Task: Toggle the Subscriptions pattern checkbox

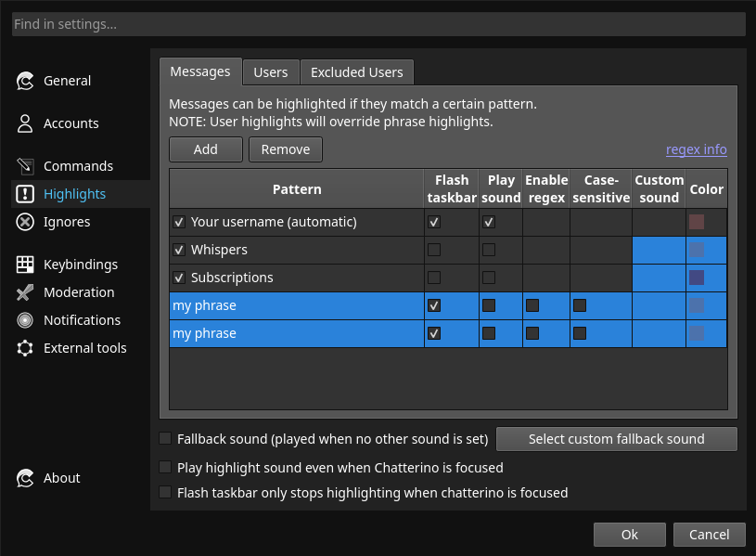Action: [x=179, y=278]
